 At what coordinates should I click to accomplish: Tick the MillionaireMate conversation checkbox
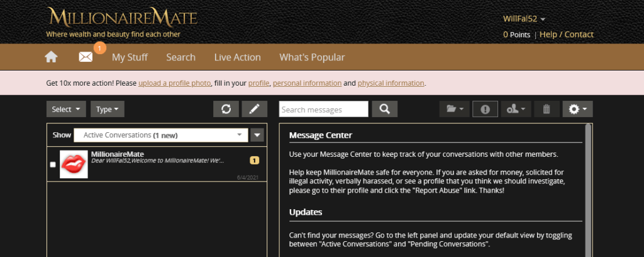(53, 164)
